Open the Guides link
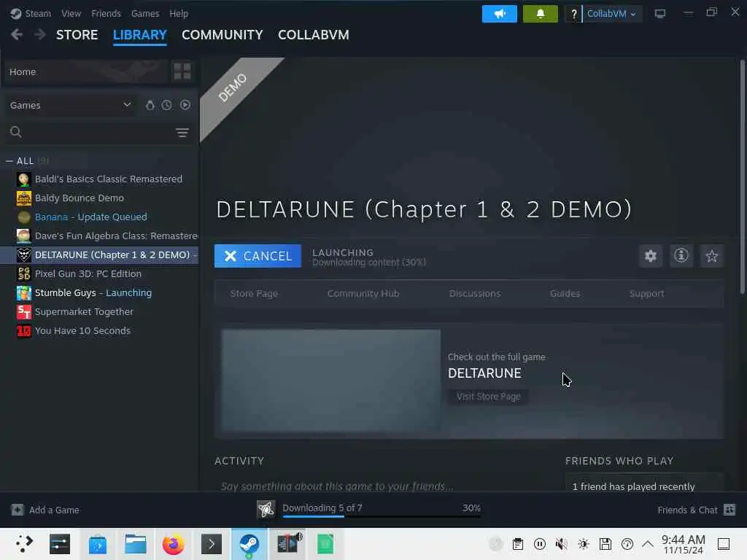Image resolution: width=747 pixels, height=560 pixels. (x=565, y=293)
